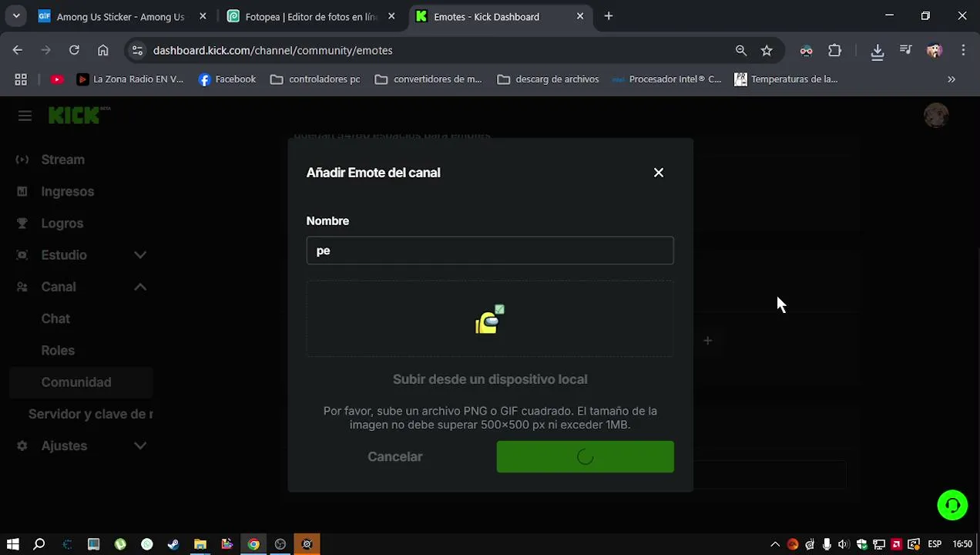
Task: Click the Ingresos icon in sidebar
Action: click(x=22, y=191)
